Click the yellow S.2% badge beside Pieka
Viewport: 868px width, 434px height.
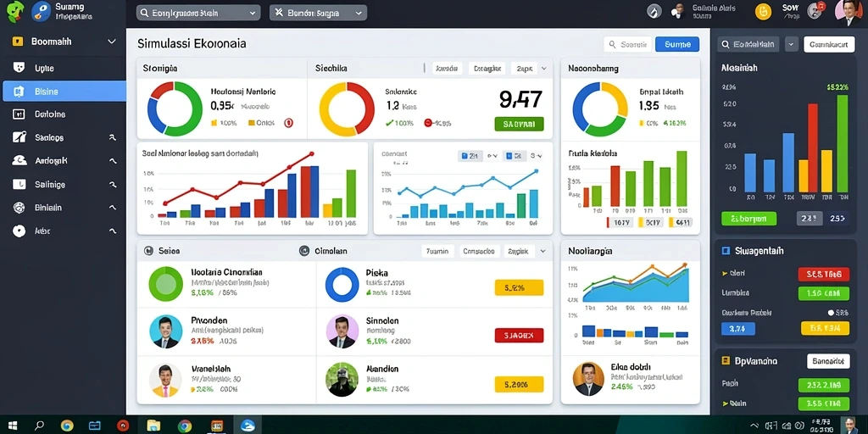519,287
